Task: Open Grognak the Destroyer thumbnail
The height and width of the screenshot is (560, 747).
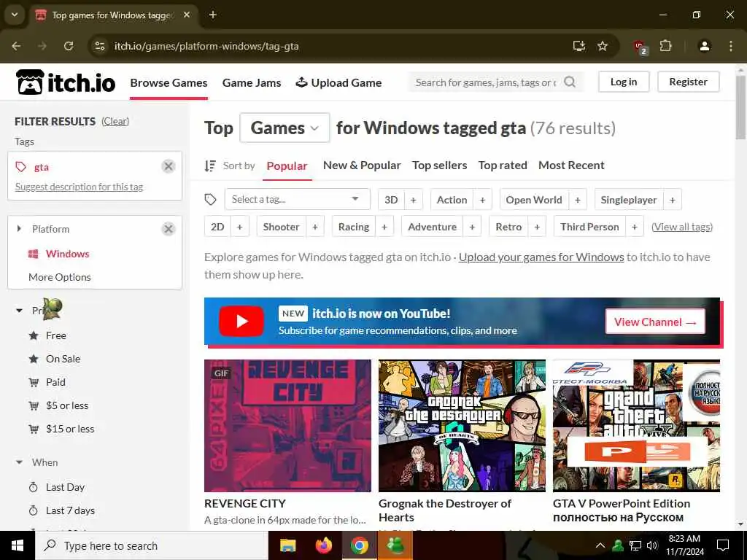Action: click(x=462, y=426)
